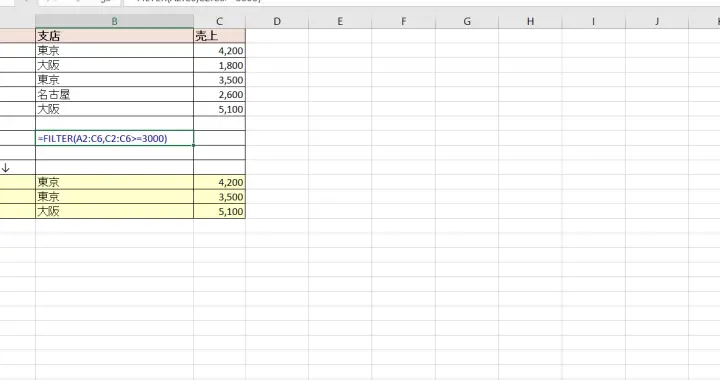720x380 pixels.
Task: Select the 大阪 cell beside 1,800
Action: pyautogui.click(x=114, y=65)
